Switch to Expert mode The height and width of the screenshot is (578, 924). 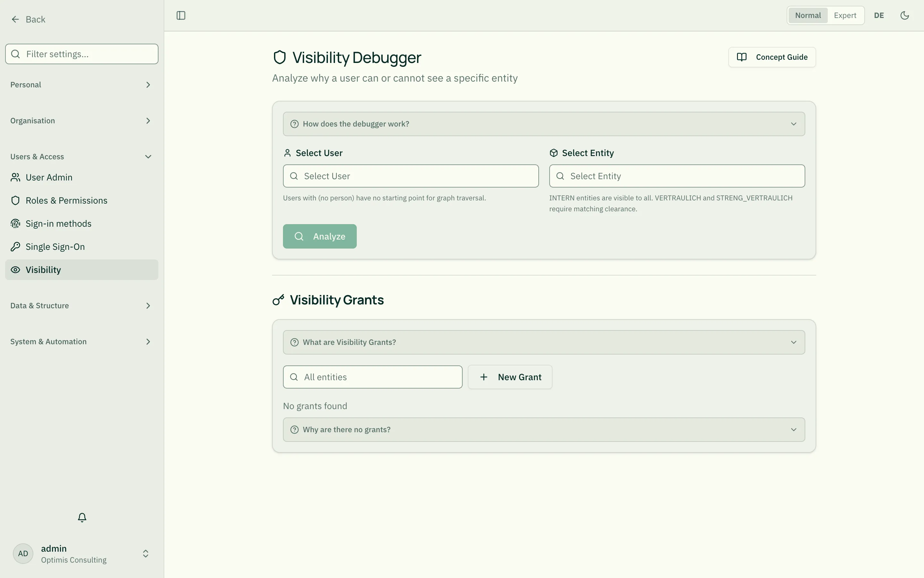(x=845, y=15)
